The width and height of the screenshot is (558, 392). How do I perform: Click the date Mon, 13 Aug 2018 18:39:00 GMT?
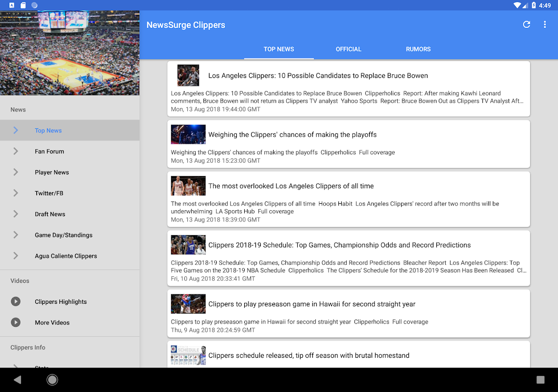215,220
